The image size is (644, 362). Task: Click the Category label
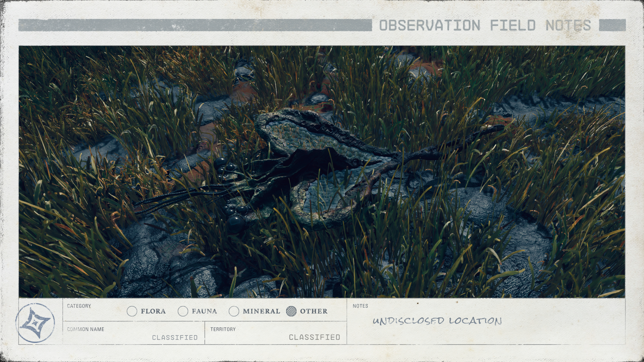79,306
